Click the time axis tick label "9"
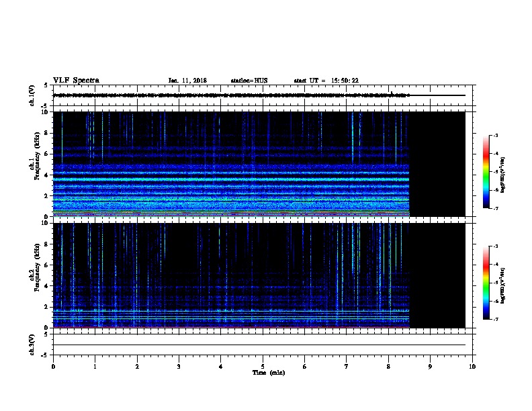 click(430, 367)
